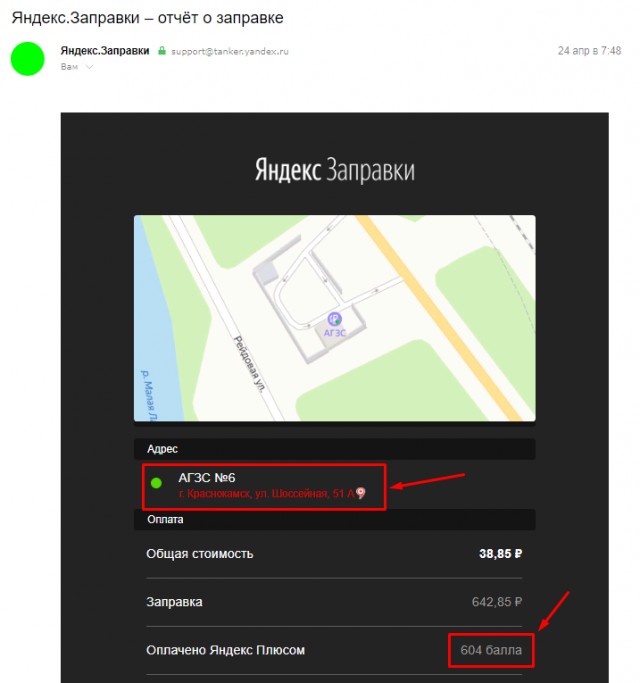The image size is (640, 683).
Task: Click the Яндекс Заправки logo header
Action: coord(335,170)
